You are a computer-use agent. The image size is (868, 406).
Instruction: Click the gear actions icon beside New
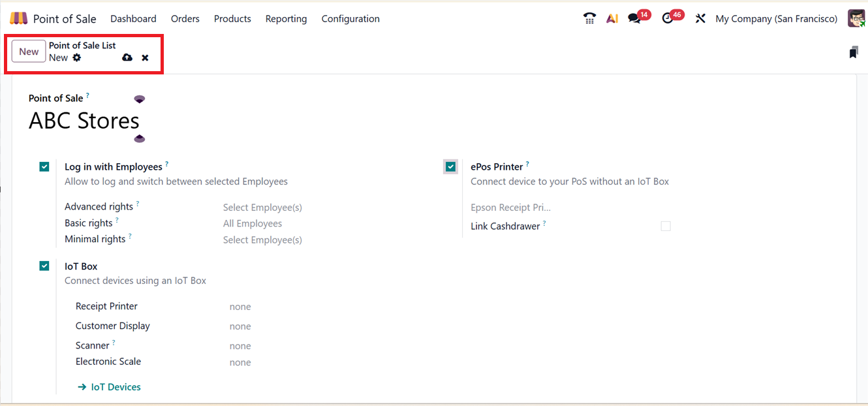[x=77, y=57]
